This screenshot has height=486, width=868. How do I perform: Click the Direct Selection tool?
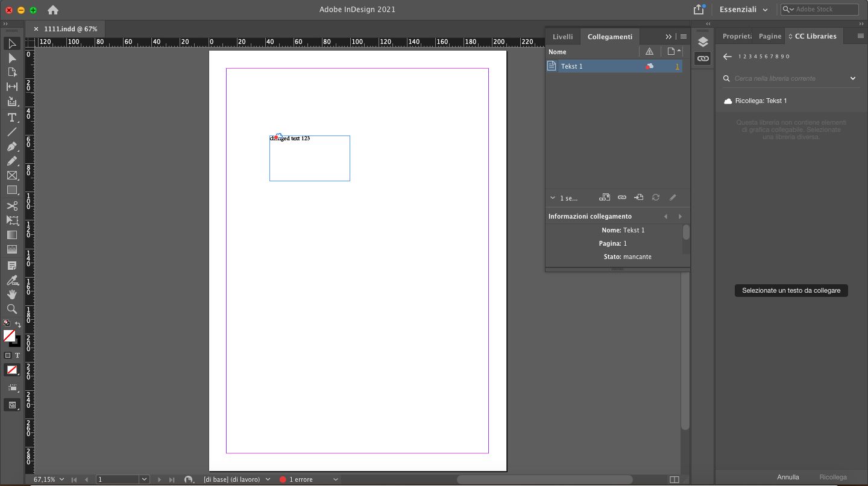pyautogui.click(x=12, y=58)
